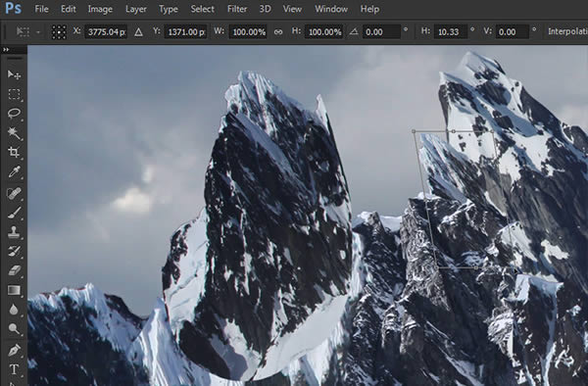Screen dimensions: 588x386
Task: Click the top-center transform handle
Action: (454, 131)
